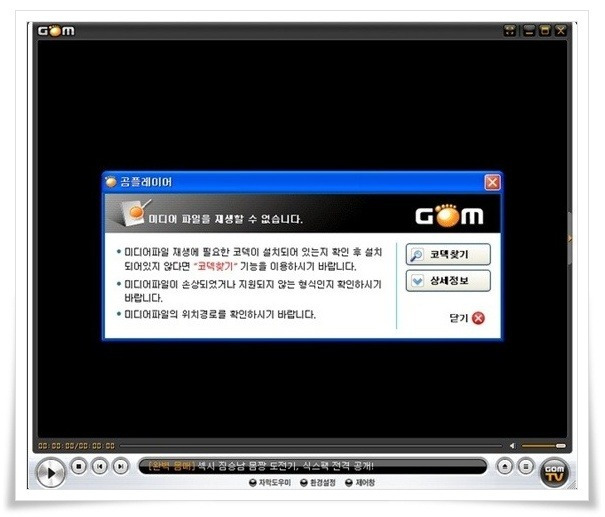Screen dimensions: 605x517
Task: Click the scrolling news ticker text
Action: click(x=260, y=466)
